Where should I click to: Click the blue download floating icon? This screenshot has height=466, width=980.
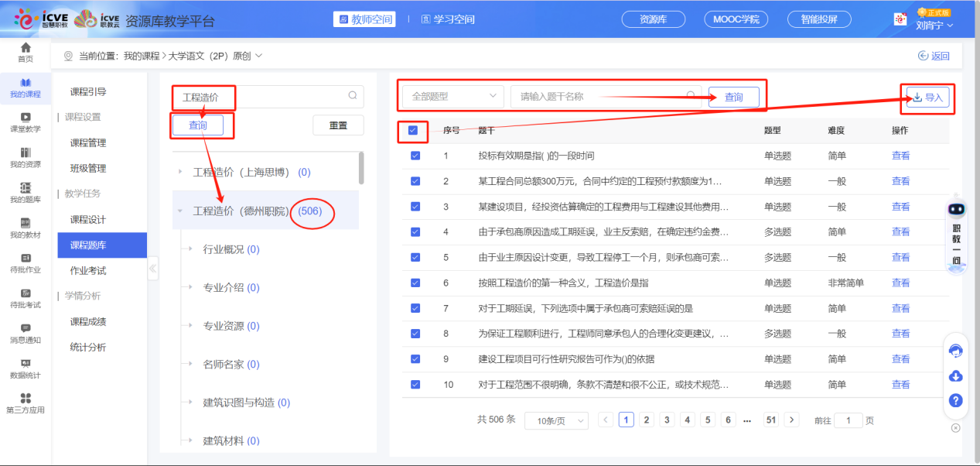click(x=955, y=375)
